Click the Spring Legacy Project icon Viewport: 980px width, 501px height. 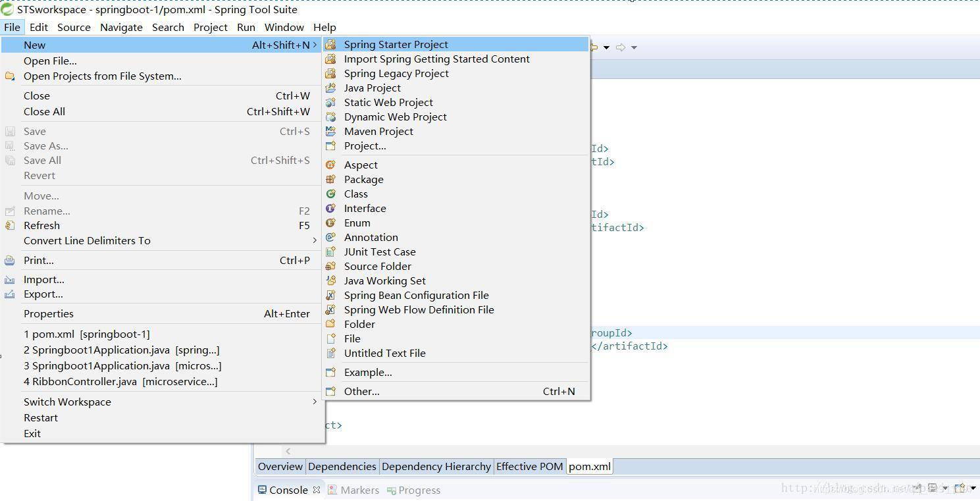click(x=330, y=74)
